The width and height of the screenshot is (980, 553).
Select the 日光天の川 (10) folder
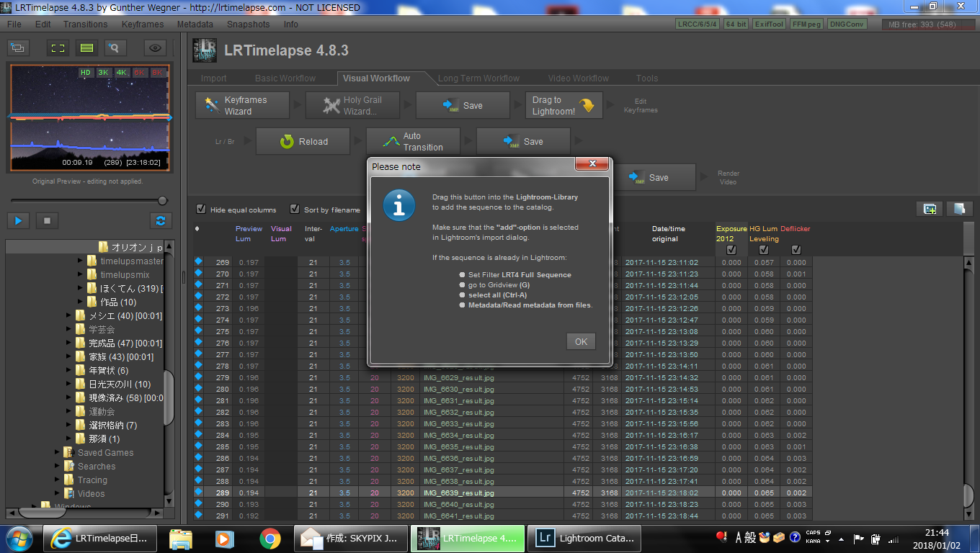pos(120,384)
